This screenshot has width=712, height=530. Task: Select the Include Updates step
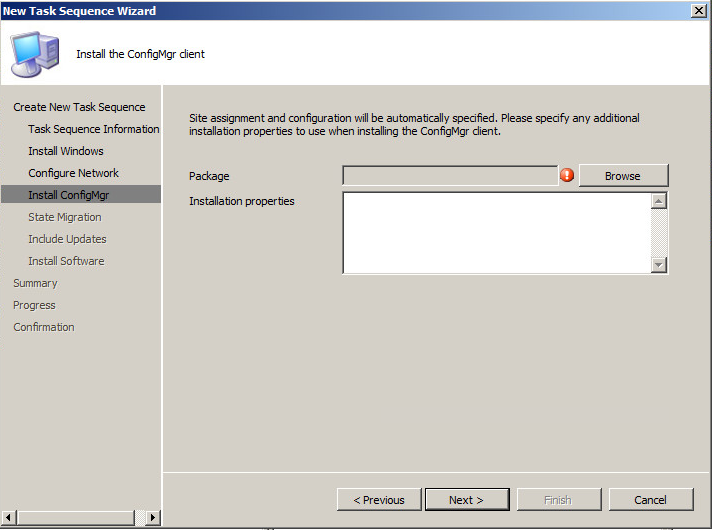coord(67,239)
